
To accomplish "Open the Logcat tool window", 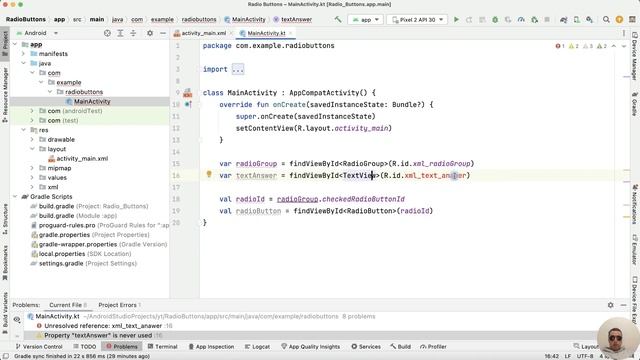I will point(257,347).
